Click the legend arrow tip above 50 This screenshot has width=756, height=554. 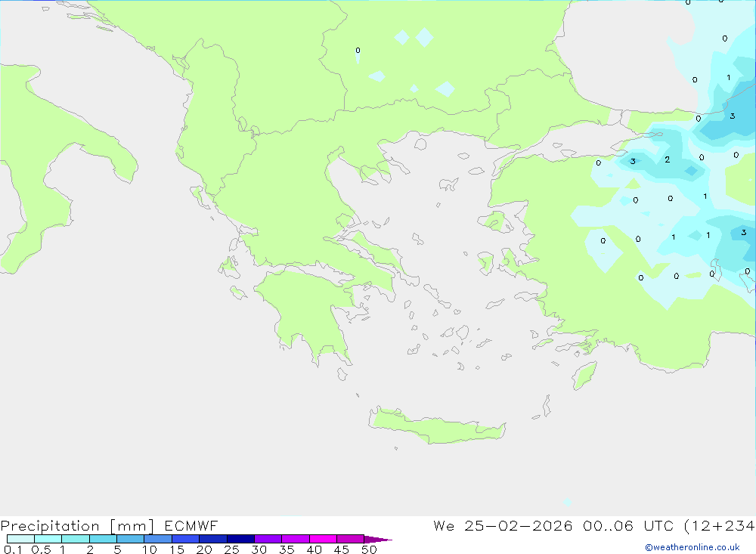(x=378, y=540)
